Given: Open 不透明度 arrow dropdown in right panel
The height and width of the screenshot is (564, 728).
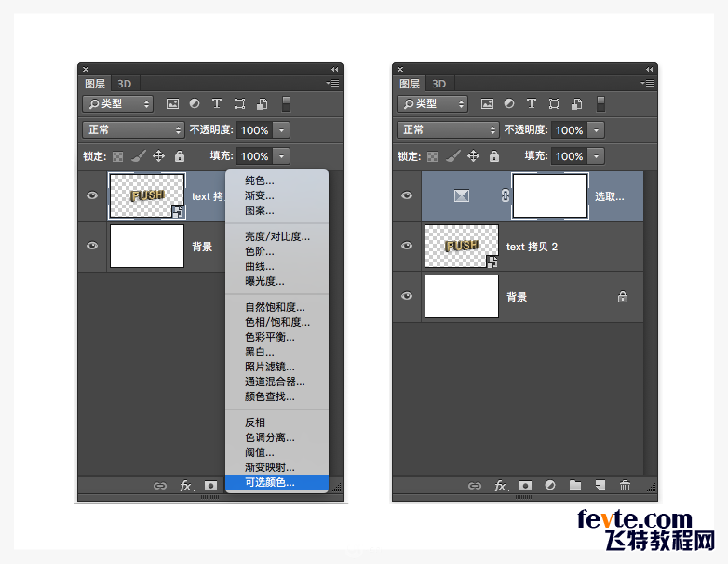Looking at the screenshot, I should pos(596,130).
